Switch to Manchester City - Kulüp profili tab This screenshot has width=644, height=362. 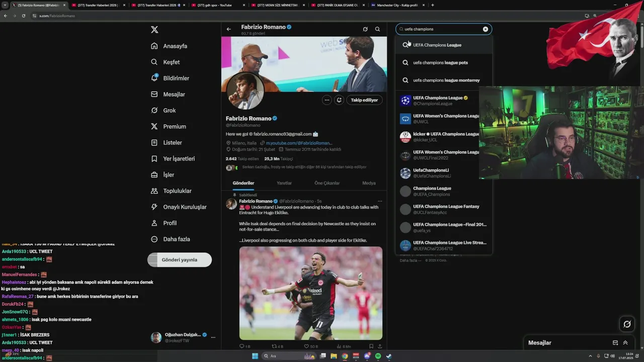(396, 5)
